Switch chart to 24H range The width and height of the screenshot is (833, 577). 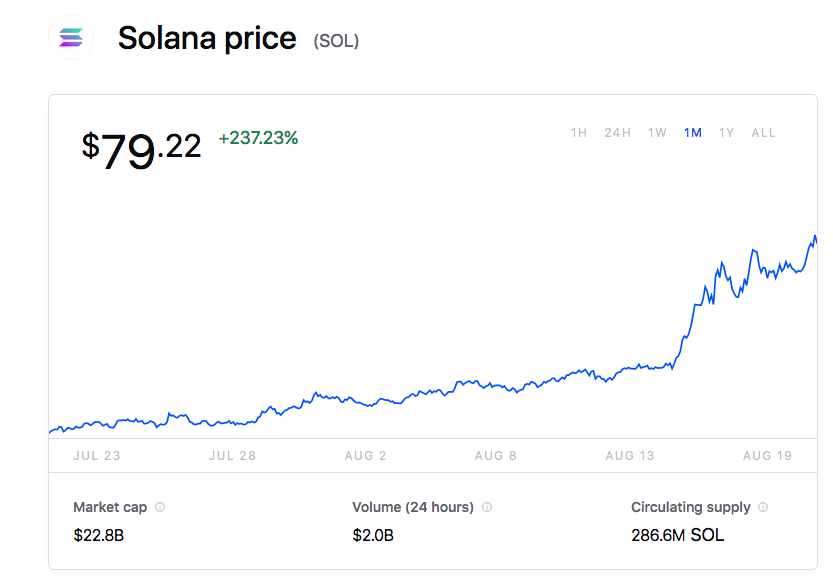click(x=617, y=133)
